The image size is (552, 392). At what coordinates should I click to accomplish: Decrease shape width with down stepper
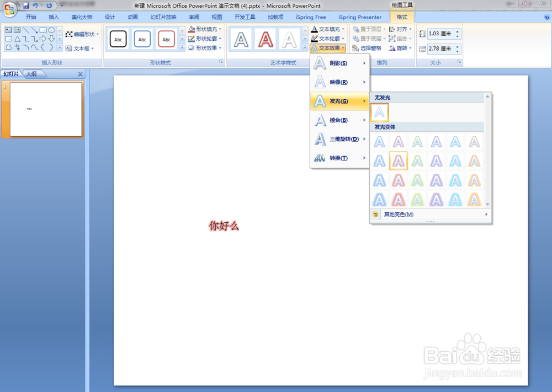[x=457, y=51]
